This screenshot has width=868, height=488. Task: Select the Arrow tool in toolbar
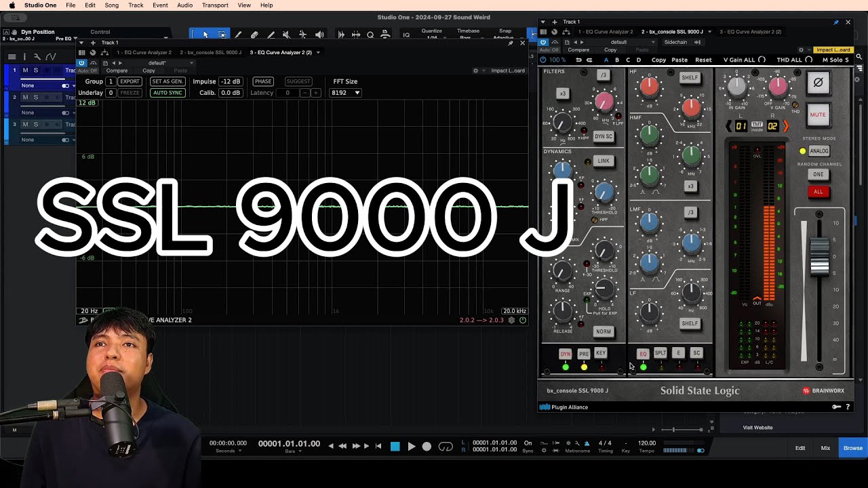pyautogui.click(x=205, y=35)
